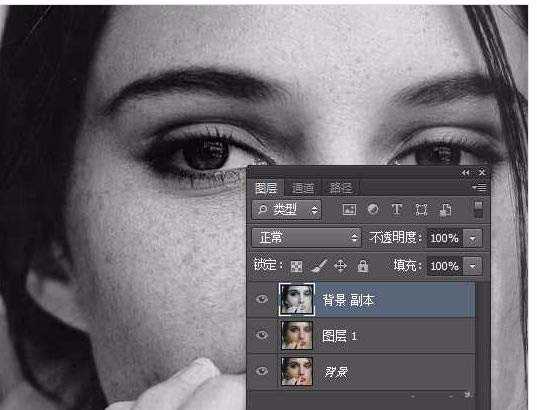Select the 背景 layer thumbnail
This screenshot has height=410, width=537.
tap(297, 371)
